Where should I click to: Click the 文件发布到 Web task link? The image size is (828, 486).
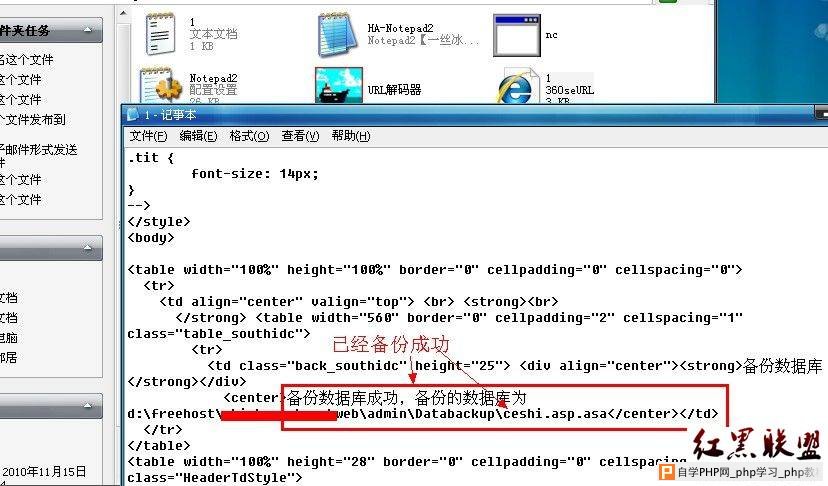[33, 120]
